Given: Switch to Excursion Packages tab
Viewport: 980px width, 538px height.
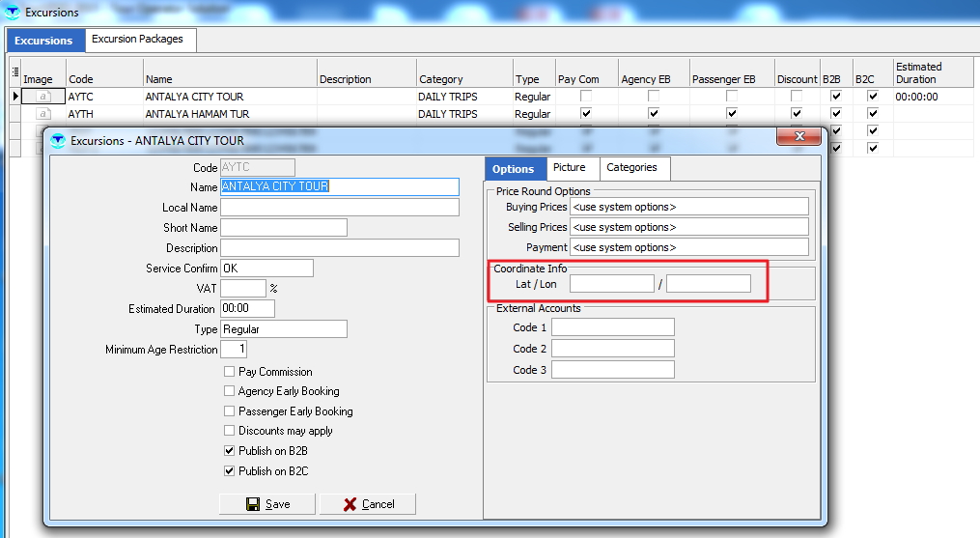Looking at the screenshot, I should click(x=137, y=40).
